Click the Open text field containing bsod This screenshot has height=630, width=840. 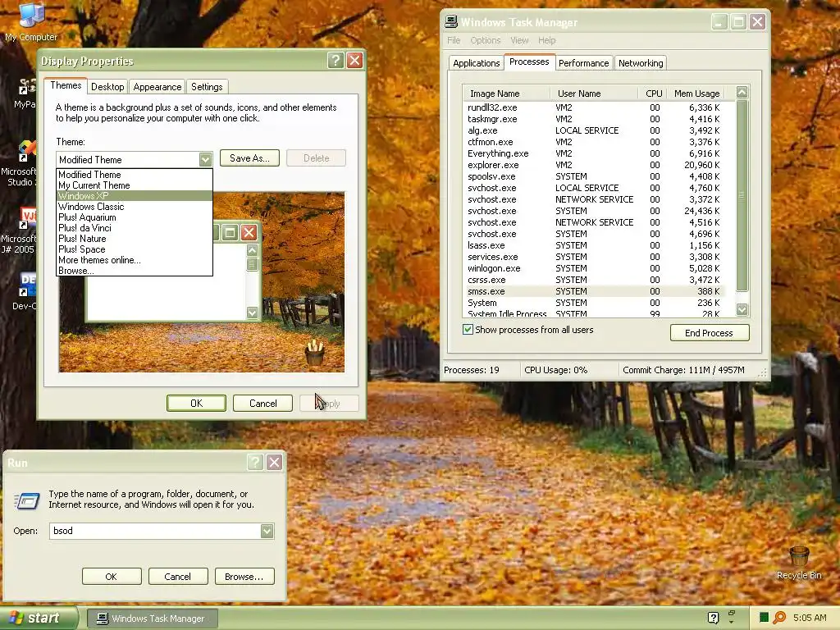tap(155, 531)
